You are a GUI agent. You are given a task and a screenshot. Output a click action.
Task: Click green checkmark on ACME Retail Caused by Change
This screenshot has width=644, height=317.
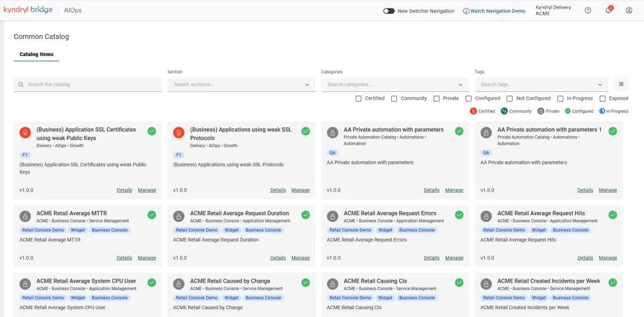[x=306, y=283]
